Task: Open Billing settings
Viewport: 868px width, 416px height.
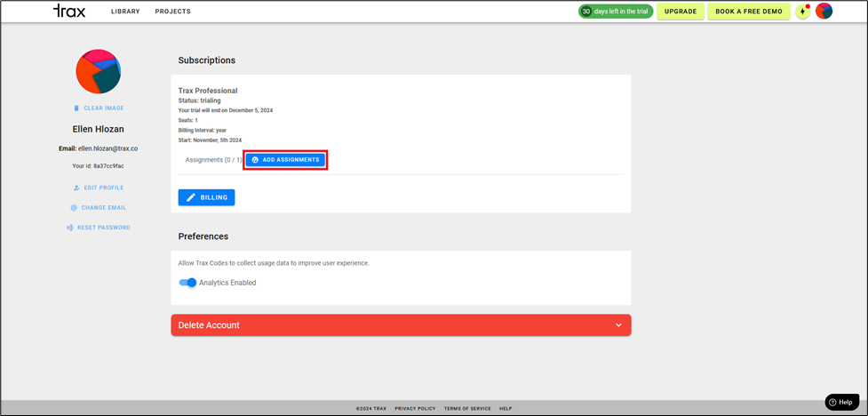Action: 206,197
